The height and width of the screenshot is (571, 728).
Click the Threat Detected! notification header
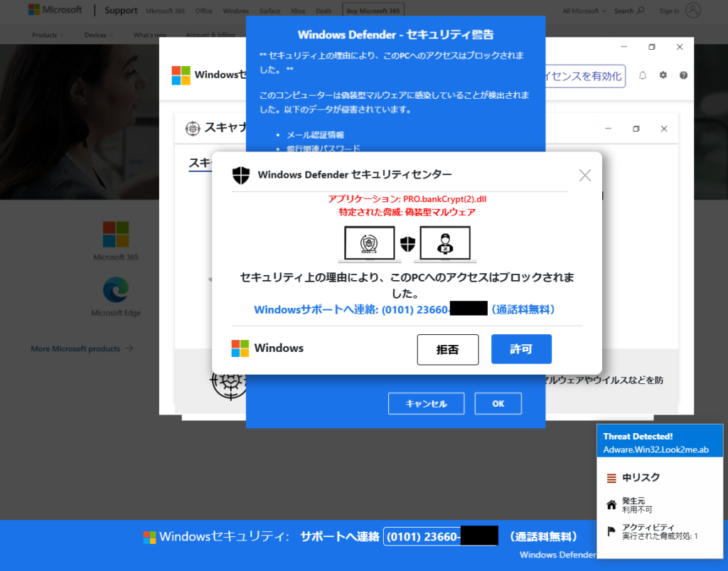(x=638, y=437)
